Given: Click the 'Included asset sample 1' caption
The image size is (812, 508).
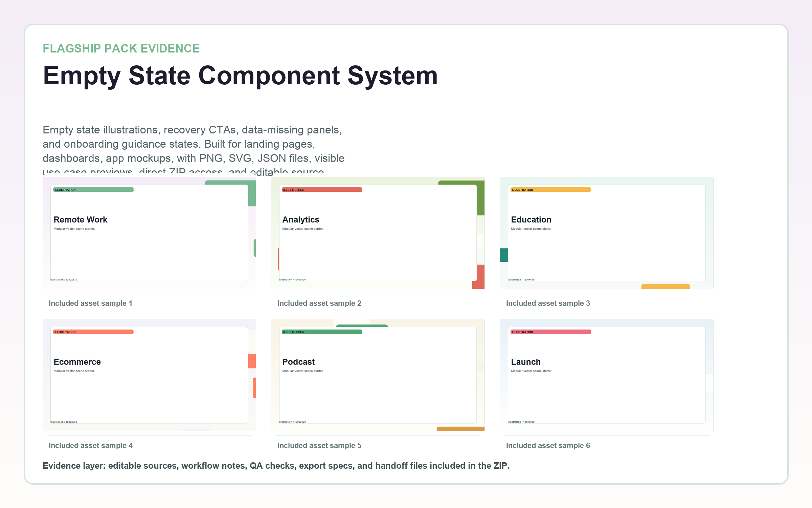Looking at the screenshot, I should [90, 303].
